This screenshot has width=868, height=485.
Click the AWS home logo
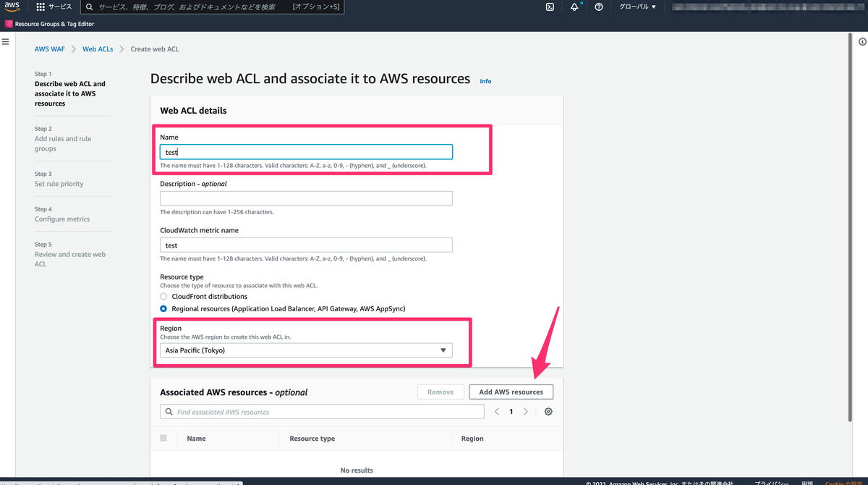point(10,7)
